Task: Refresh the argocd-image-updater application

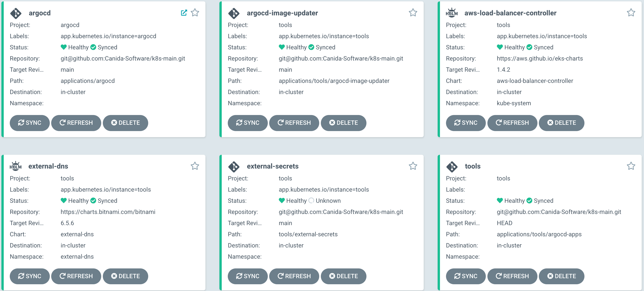Action: tap(294, 123)
